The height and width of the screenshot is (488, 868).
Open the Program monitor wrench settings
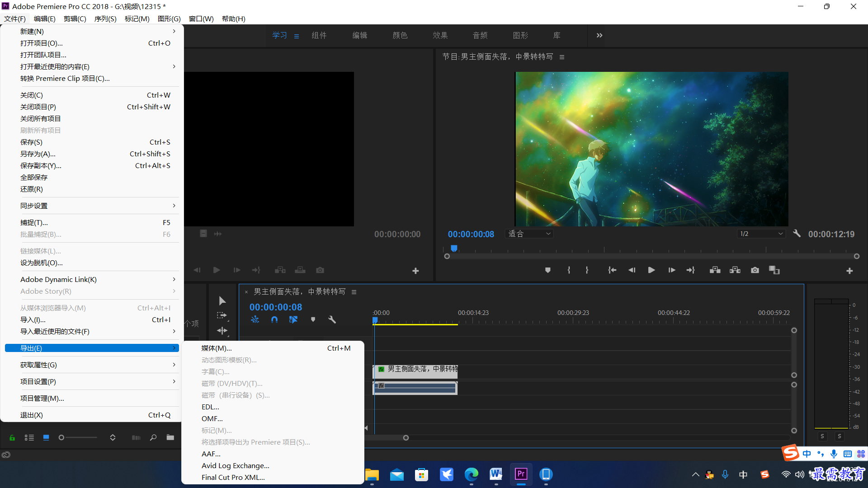[x=797, y=234]
